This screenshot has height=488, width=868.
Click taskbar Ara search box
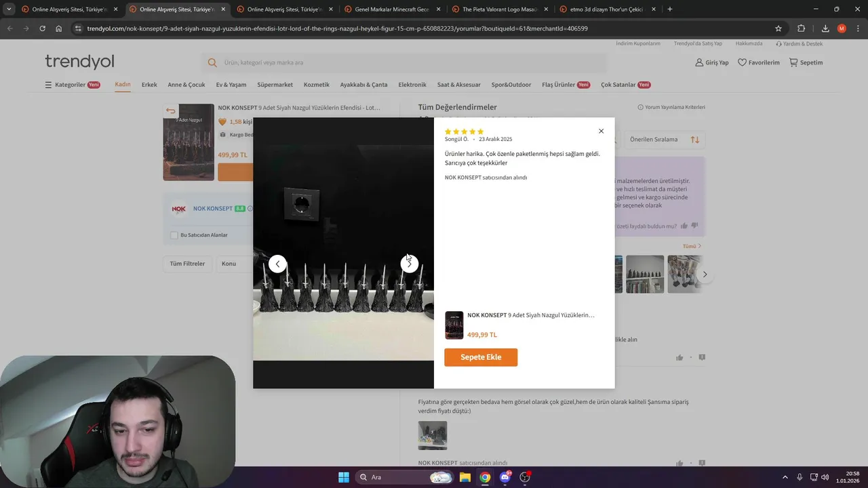[x=405, y=477]
